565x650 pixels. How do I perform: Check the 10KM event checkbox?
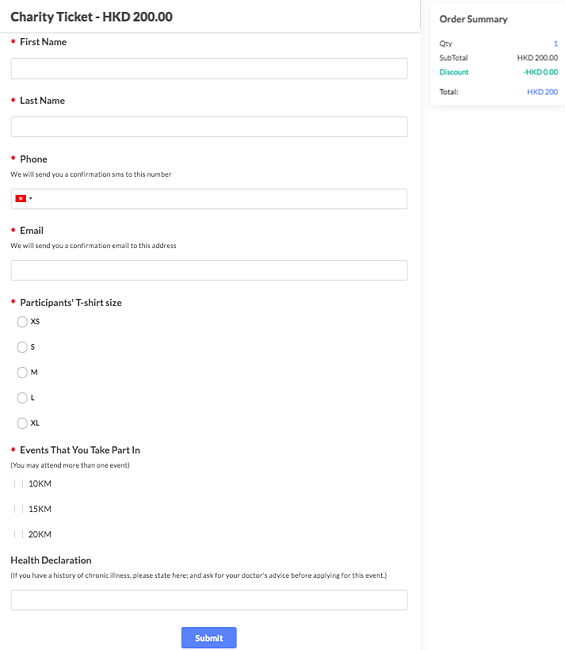pyautogui.click(x=18, y=484)
